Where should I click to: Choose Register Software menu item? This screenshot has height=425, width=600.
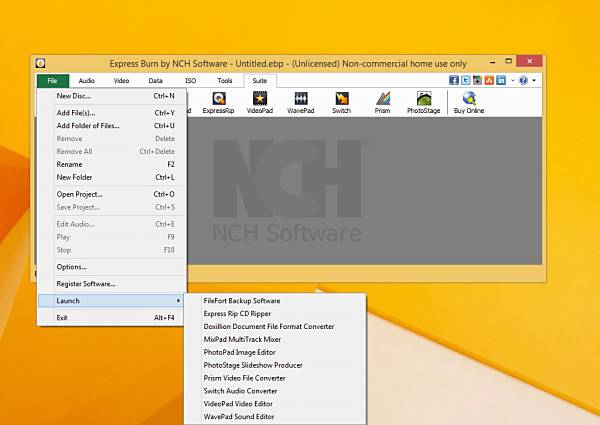[113, 283]
